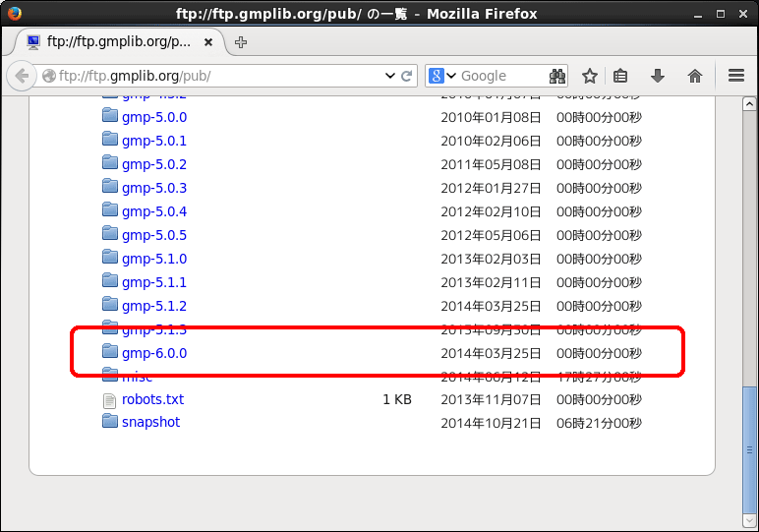Open the snapshot directory link
The height and width of the screenshot is (532, 759).
pos(150,422)
